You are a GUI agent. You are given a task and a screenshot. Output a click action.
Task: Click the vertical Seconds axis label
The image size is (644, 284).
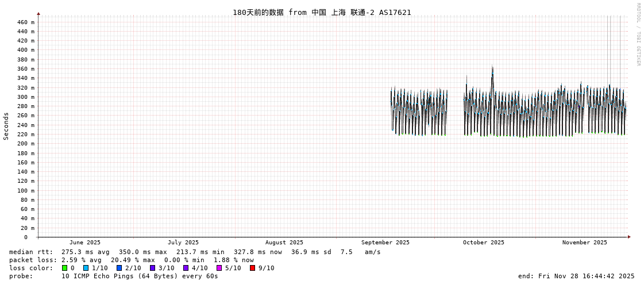tap(6, 126)
